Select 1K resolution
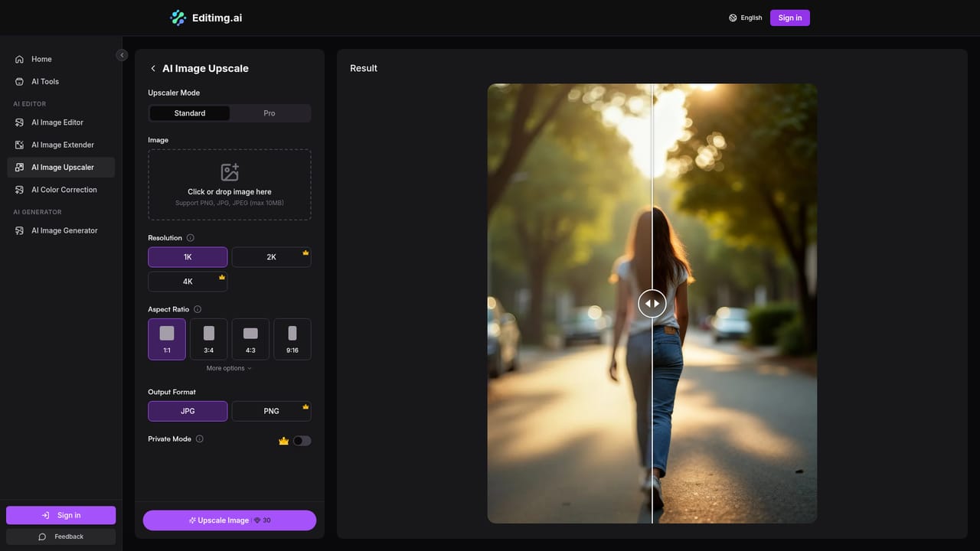This screenshot has height=551, width=980. coord(188,257)
